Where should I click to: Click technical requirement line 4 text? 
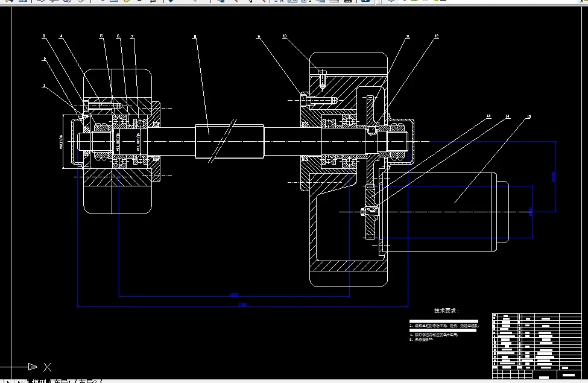pyautogui.click(x=434, y=335)
